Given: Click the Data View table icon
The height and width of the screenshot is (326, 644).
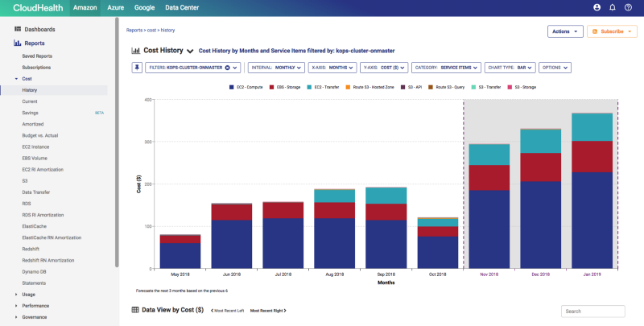Looking at the screenshot, I should [135, 310].
